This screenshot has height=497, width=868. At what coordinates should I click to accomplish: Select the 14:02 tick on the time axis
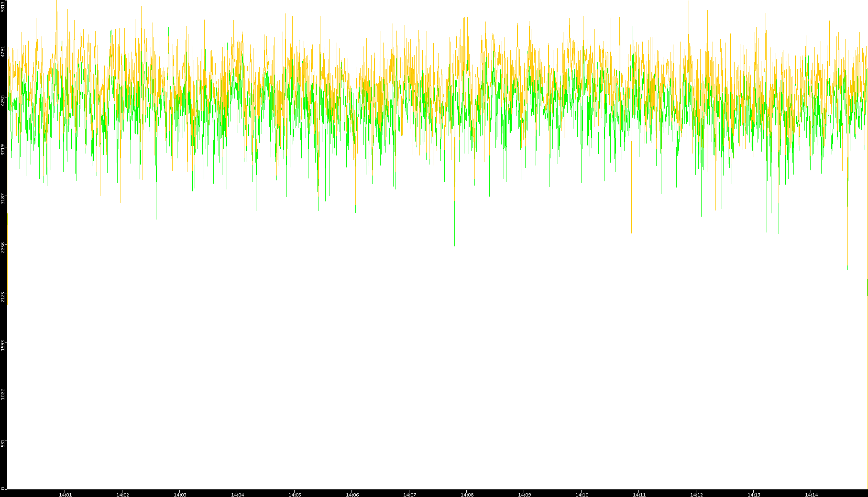click(x=122, y=495)
